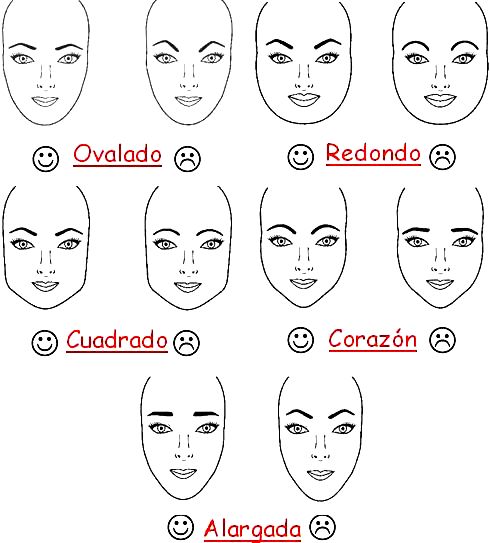The width and height of the screenshot is (490, 543).
Task: Open the Cuadrado underlined link
Action: pyautogui.click(x=117, y=340)
